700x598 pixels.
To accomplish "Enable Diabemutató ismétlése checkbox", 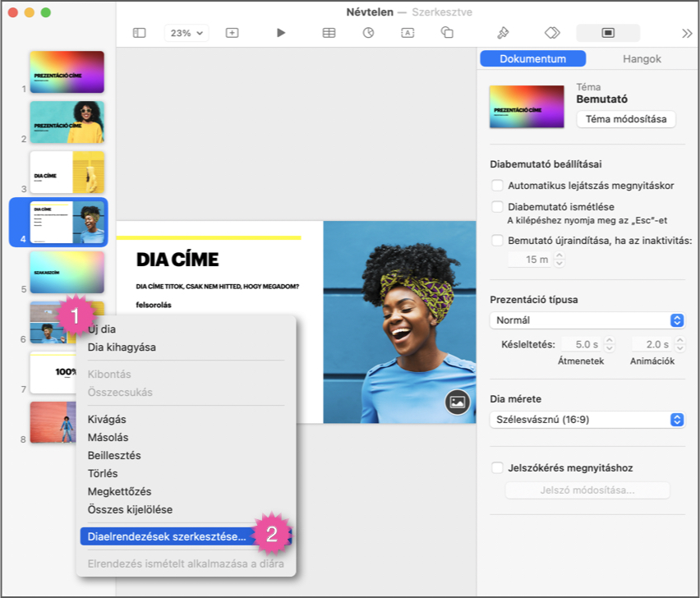I will (497, 207).
